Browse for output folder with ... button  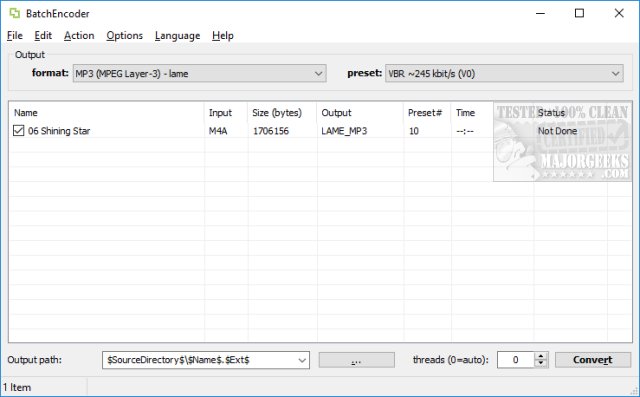pyautogui.click(x=356, y=360)
